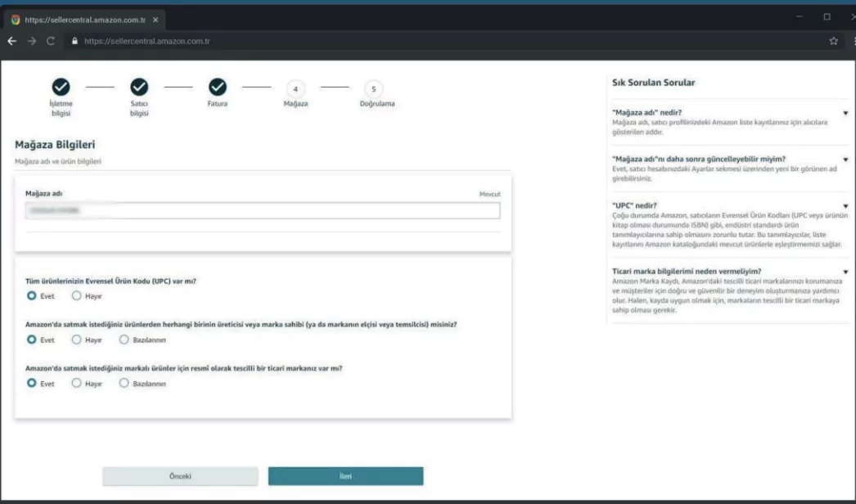This screenshot has width=856, height=504.
Task: Select step 5 Doğrulama circle
Action: point(373,89)
